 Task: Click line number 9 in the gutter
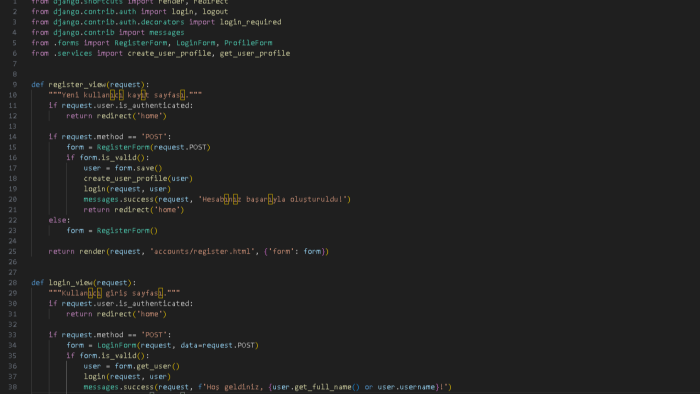[x=15, y=84]
